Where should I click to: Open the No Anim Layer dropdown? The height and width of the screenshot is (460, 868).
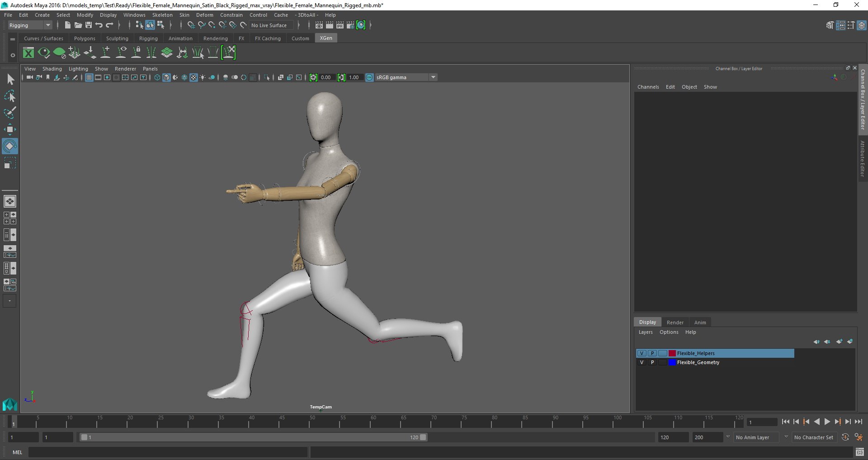756,437
